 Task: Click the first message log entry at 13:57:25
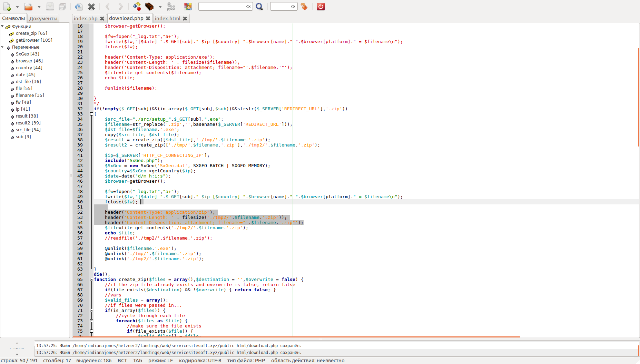[x=169, y=346]
